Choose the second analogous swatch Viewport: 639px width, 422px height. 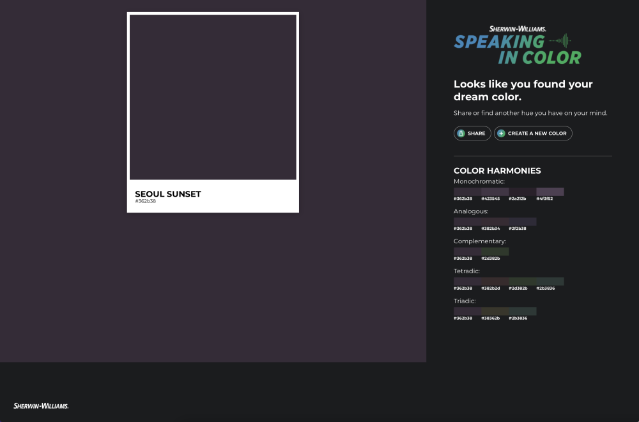point(495,222)
